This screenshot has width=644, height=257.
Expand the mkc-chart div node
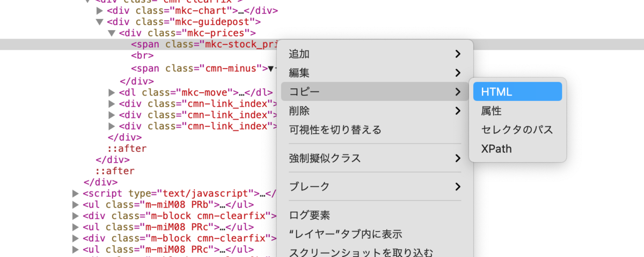(x=99, y=11)
